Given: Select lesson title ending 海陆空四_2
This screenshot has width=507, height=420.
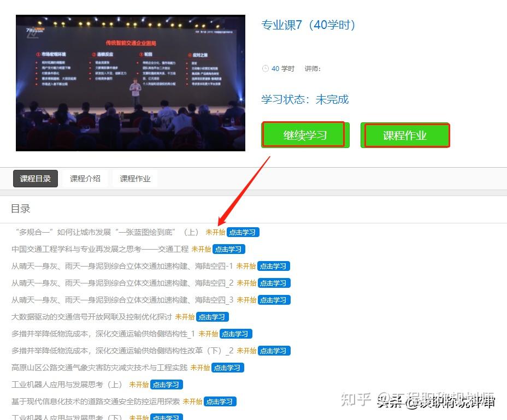Looking at the screenshot, I should [122, 283].
